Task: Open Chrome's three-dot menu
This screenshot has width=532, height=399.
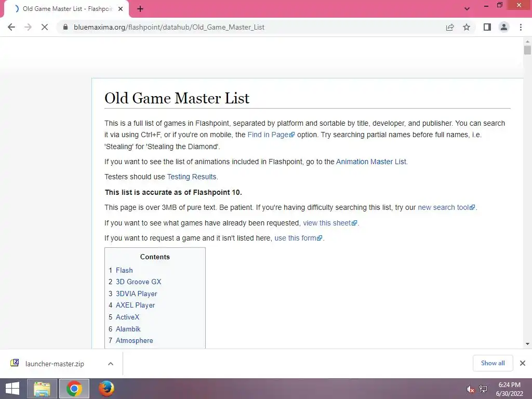Action: 521,27
